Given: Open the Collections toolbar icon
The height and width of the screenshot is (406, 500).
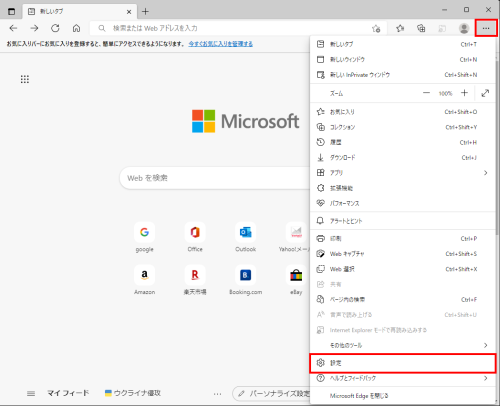Looking at the screenshot, I should tap(421, 28).
